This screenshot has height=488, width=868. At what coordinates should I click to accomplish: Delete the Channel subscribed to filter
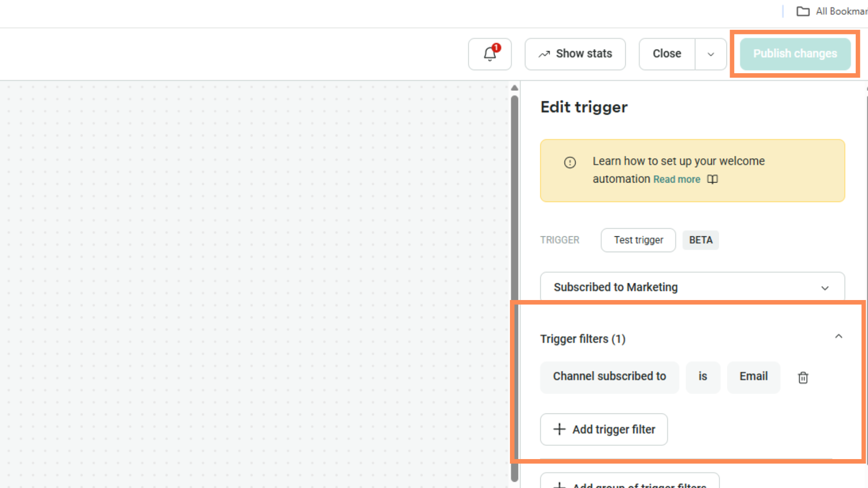[x=803, y=377]
